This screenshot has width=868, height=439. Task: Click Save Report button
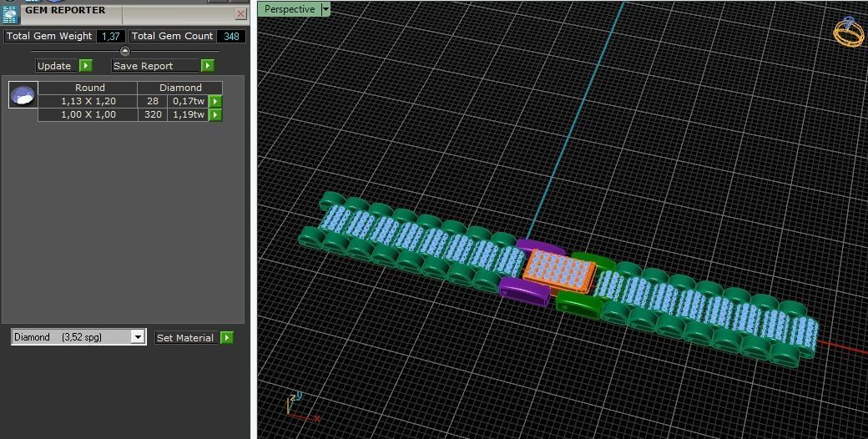point(155,66)
